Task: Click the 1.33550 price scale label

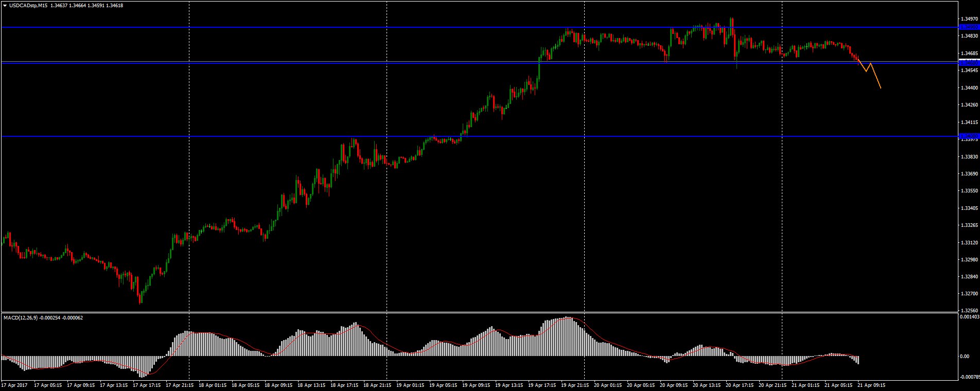Action: pos(969,191)
